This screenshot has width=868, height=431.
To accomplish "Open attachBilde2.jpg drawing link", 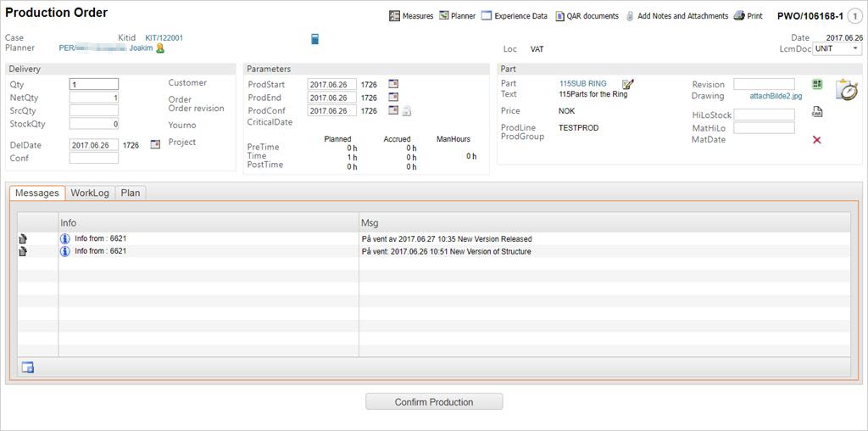I will pos(776,97).
